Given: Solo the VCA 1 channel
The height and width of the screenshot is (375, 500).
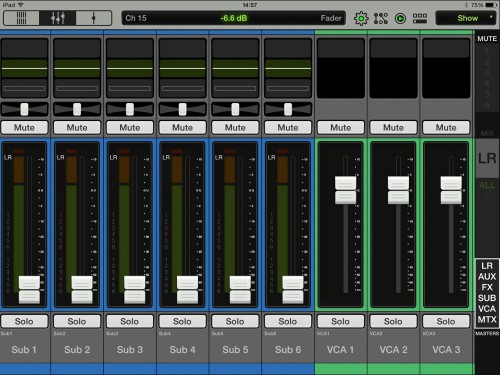Looking at the screenshot, I should (x=341, y=321).
